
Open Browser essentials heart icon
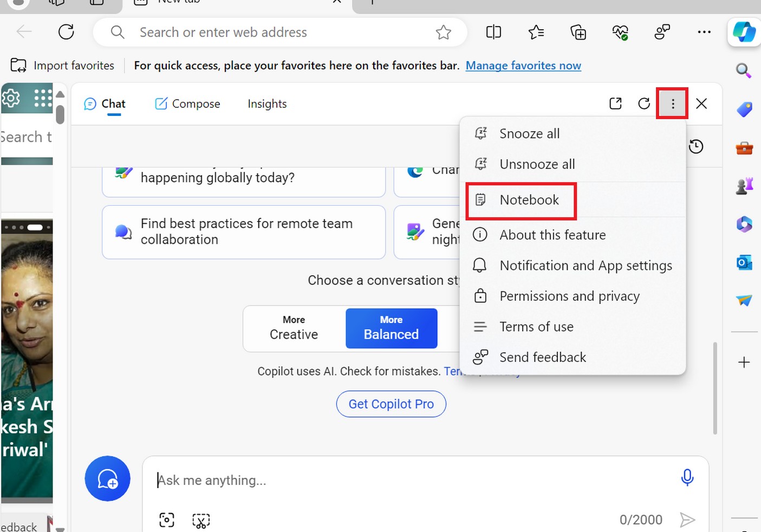pyautogui.click(x=620, y=32)
